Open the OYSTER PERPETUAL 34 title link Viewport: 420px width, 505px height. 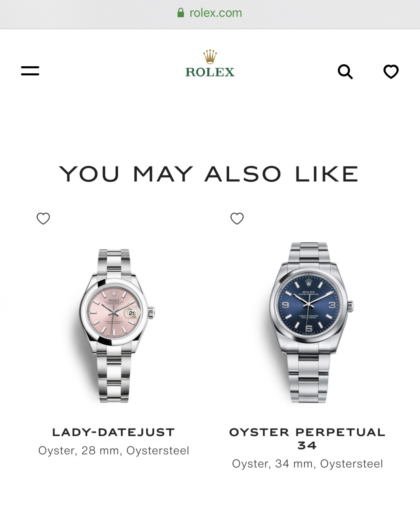pos(307,439)
